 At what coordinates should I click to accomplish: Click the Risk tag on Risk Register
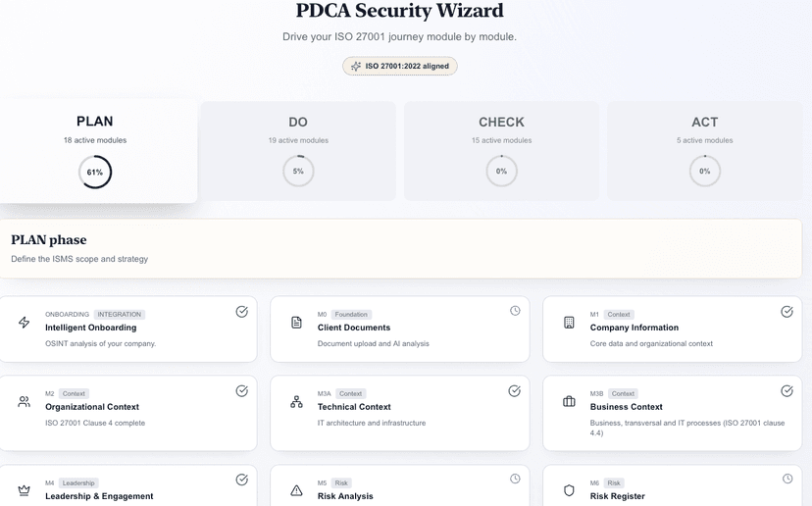coord(614,483)
